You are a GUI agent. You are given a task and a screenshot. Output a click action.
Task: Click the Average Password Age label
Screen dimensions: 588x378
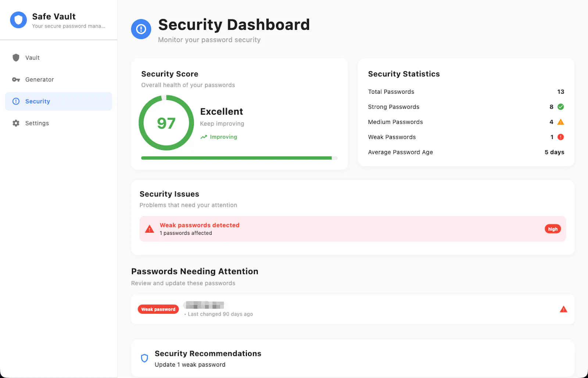pyautogui.click(x=400, y=152)
